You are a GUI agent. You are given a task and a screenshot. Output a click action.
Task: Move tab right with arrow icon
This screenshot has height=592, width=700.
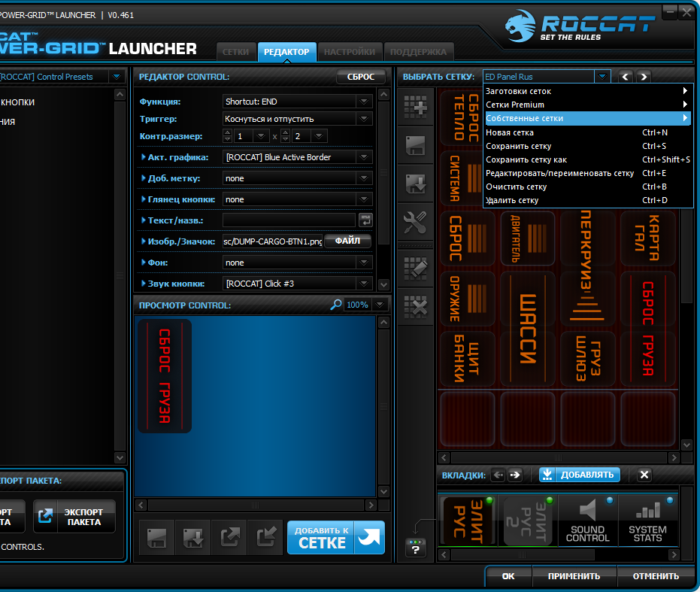click(515, 475)
